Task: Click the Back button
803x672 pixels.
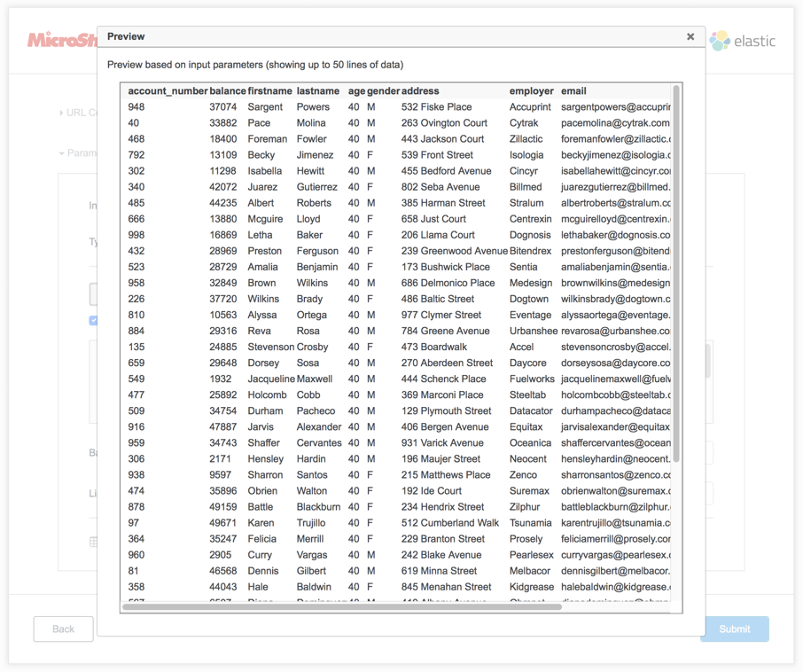Action: [x=63, y=629]
